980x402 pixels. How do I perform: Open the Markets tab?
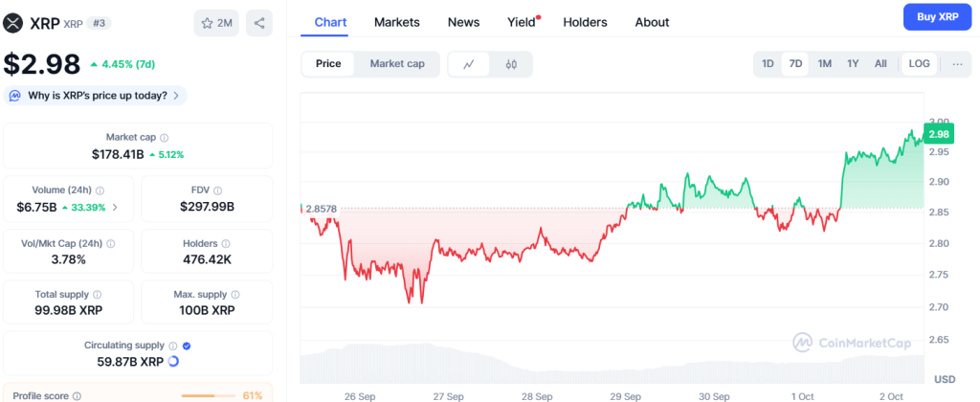(396, 22)
